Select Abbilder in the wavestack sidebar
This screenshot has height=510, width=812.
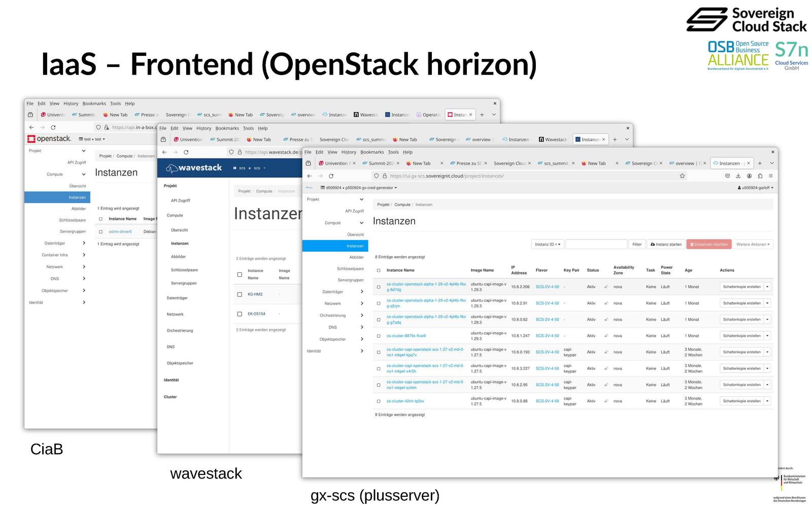pos(178,257)
